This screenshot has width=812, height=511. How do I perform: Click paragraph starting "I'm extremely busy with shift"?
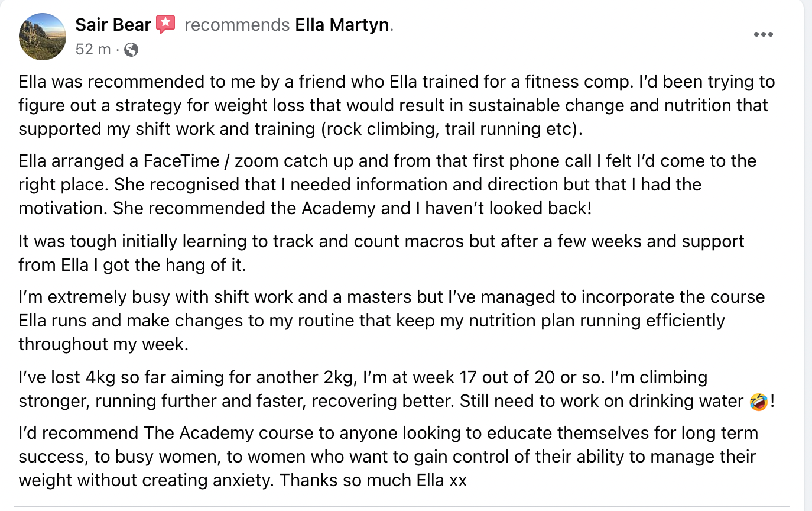[x=392, y=321]
